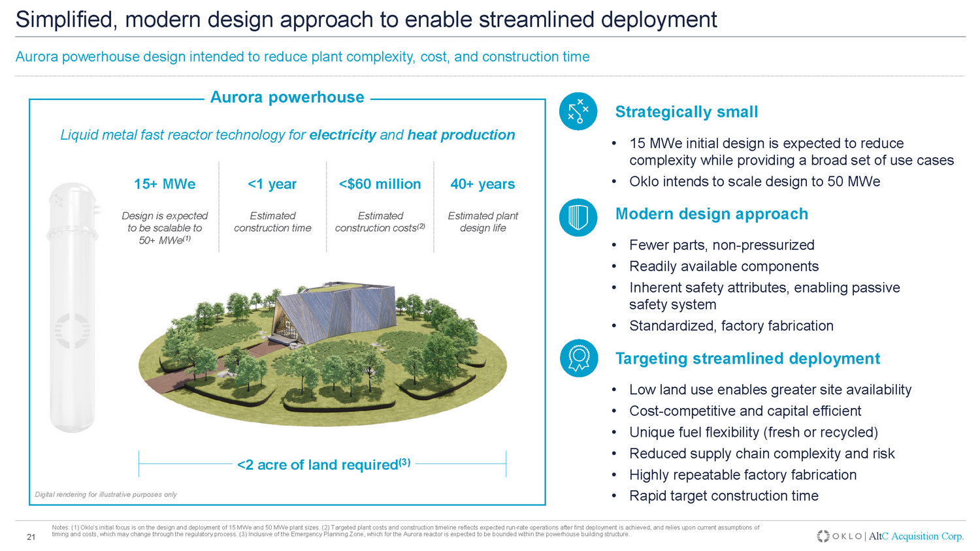Select the <$60 million cost figure
Image resolution: width=980 pixels, height=551 pixels.
coord(380,184)
